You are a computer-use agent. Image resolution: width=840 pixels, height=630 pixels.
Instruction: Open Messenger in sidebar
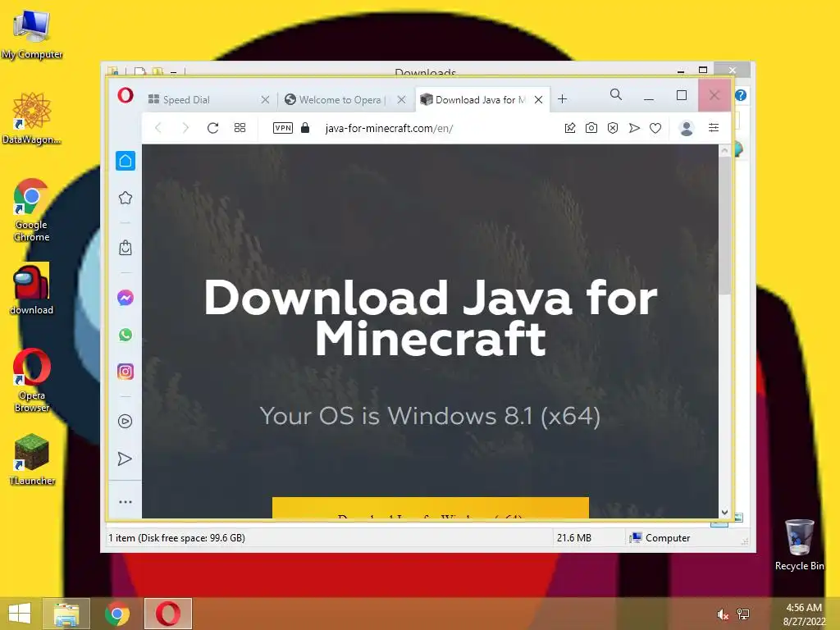click(126, 298)
